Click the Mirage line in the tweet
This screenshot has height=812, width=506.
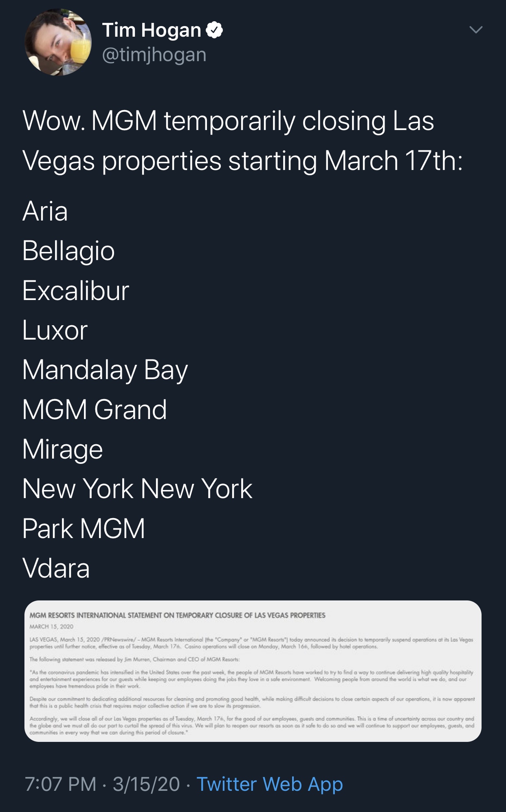click(63, 449)
